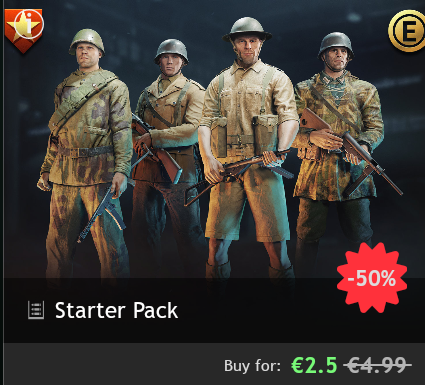Click the gun pointing down on the left
This screenshot has width=425, height=385.
102,213
